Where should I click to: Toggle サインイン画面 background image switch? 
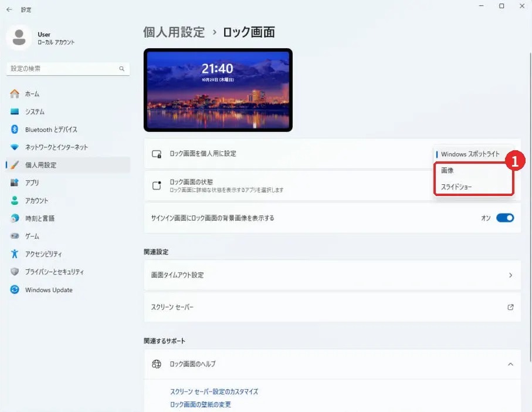[x=505, y=218]
